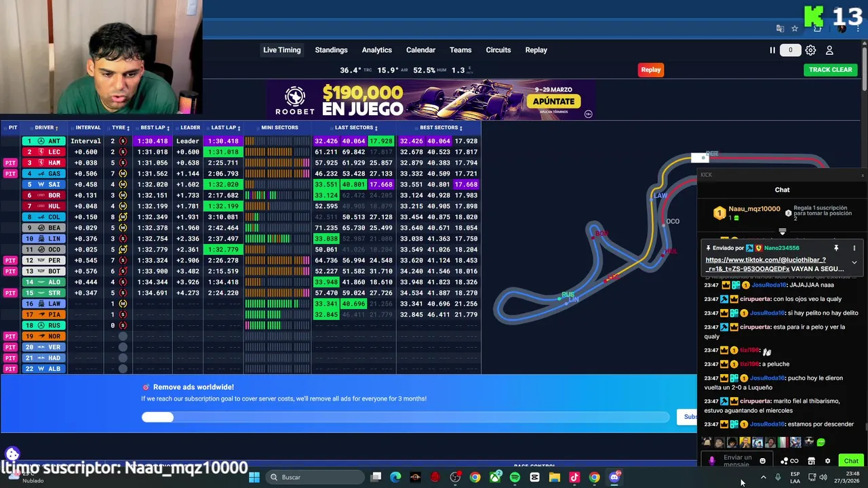Select driver HAM in position 3
Screen dimensions: 868x488
click(43, 163)
